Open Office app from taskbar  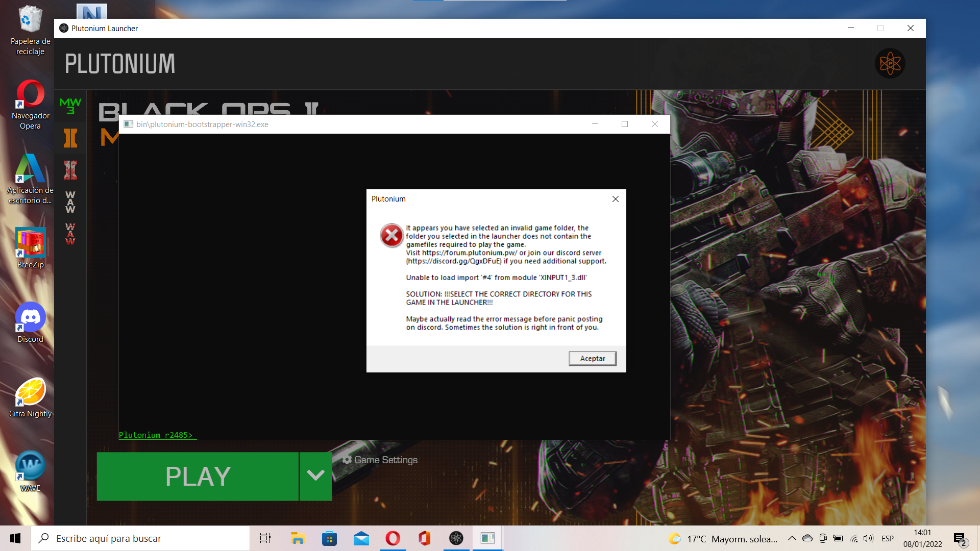pyautogui.click(x=425, y=538)
